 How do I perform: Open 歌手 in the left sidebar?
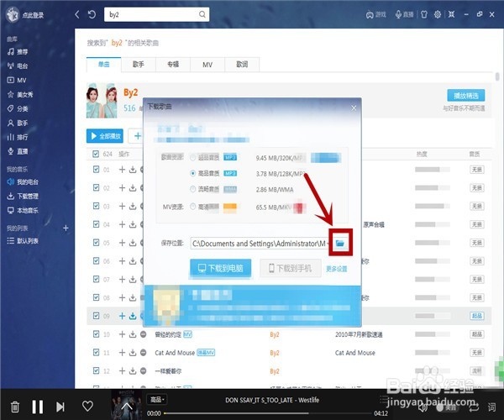[18, 123]
